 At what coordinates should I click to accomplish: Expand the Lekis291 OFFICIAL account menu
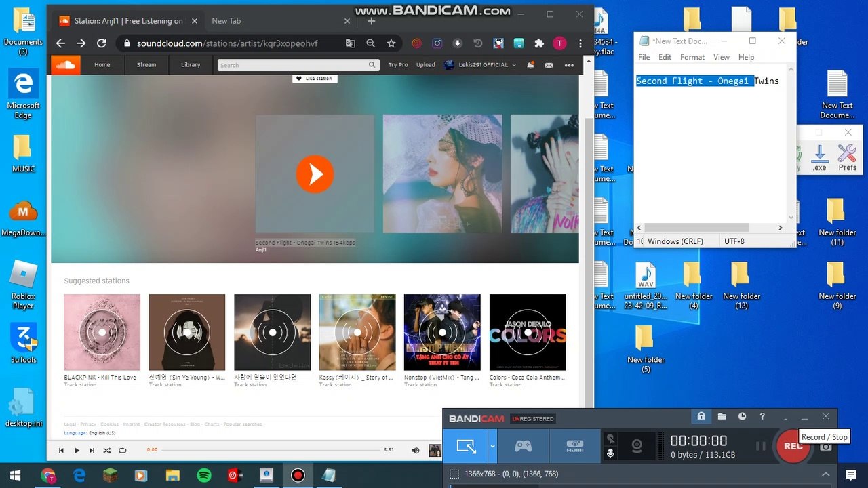[x=479, y=65]
